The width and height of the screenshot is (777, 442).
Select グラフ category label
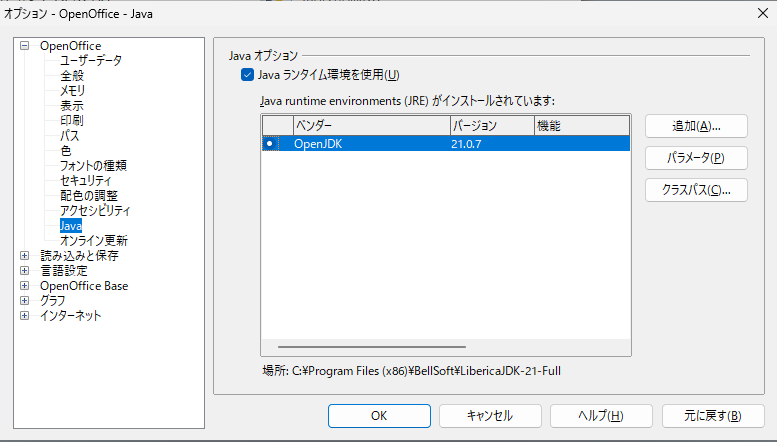(53, 301)
